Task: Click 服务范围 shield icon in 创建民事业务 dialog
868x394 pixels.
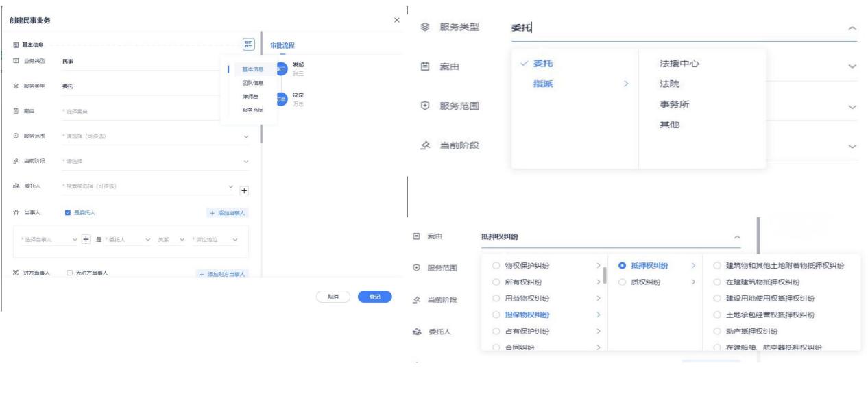Action: 16,136
